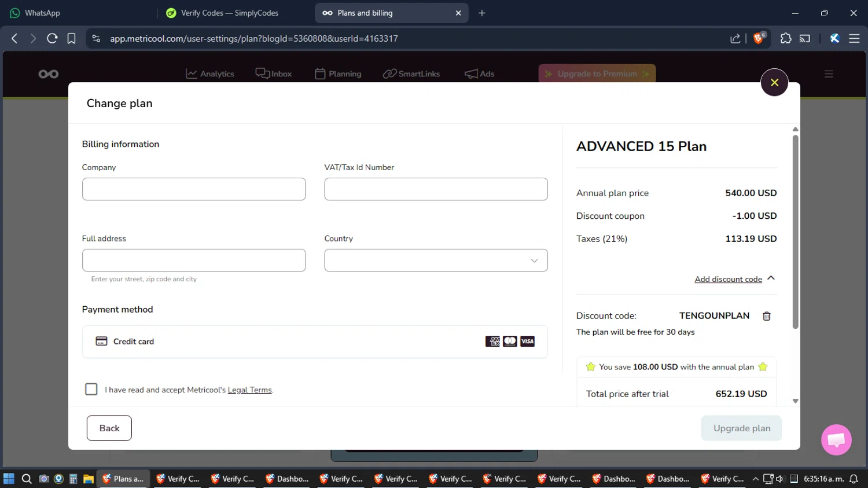
Task: Click the Upgrade plan button
Action: [741, 428]
